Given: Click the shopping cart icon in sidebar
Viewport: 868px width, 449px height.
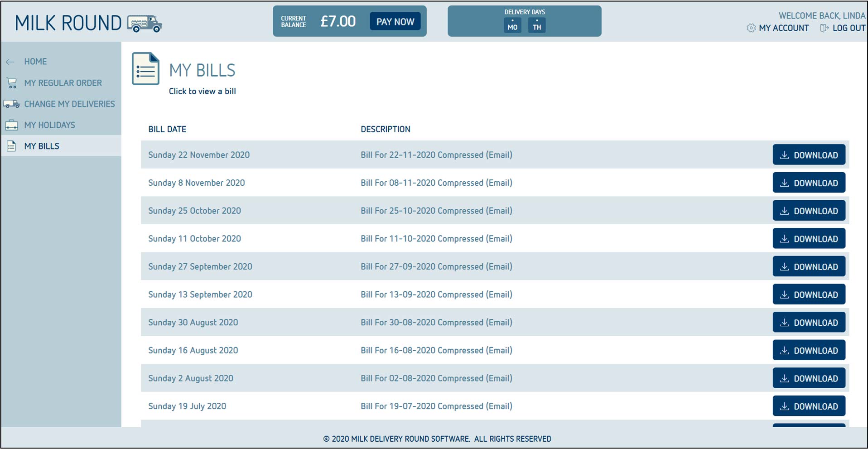Looking at the screenshot, I should pyautogui.click(x=12, y=83).
